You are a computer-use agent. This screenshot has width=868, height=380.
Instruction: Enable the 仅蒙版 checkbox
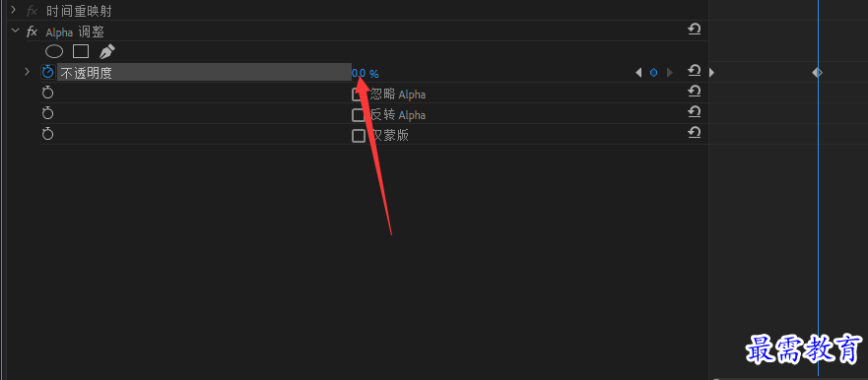(359, 136)
